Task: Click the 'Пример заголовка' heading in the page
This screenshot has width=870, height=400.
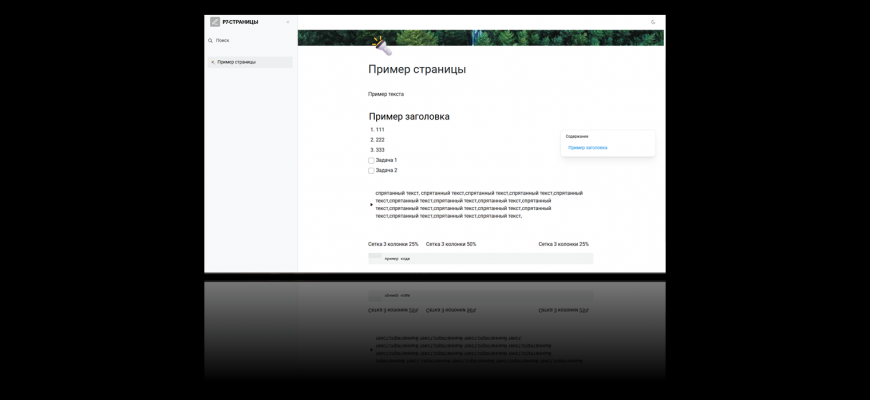Action: tap(409, 117)
